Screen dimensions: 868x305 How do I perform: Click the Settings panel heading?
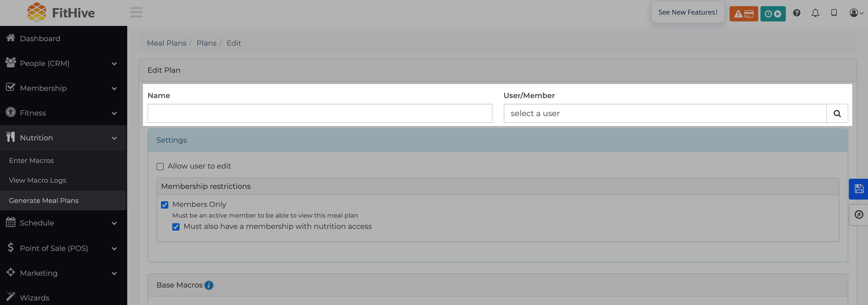tap(171, 140)
